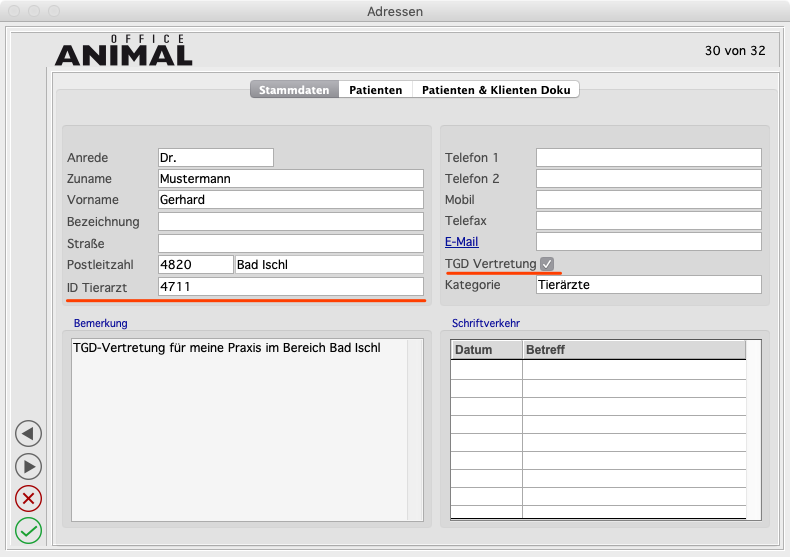
Task: Cancel changes with the red X icon
Action: (x=29, y=498)
